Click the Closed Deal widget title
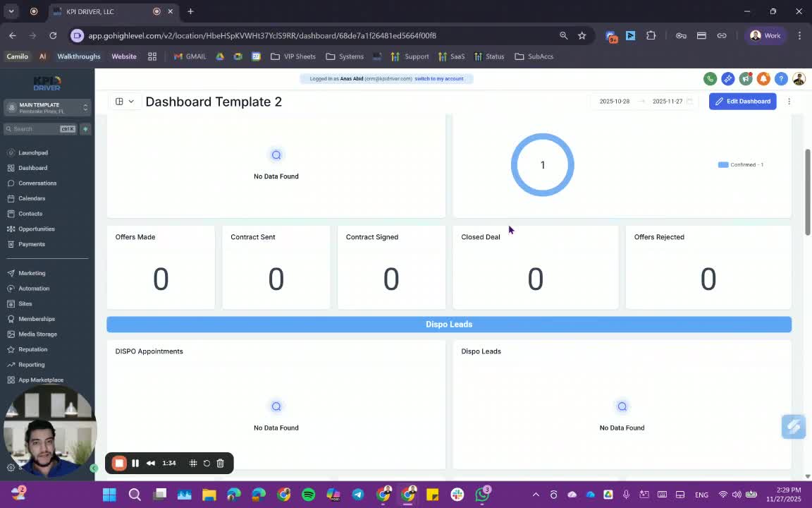 pyautogui.click(x=481, y=237)
